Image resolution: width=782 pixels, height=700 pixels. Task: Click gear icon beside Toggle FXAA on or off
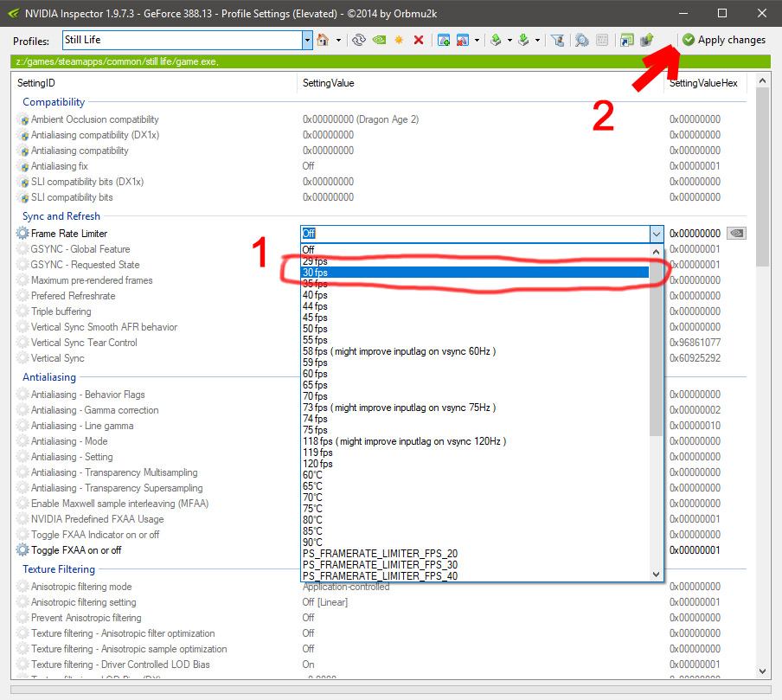pos(22,549)
